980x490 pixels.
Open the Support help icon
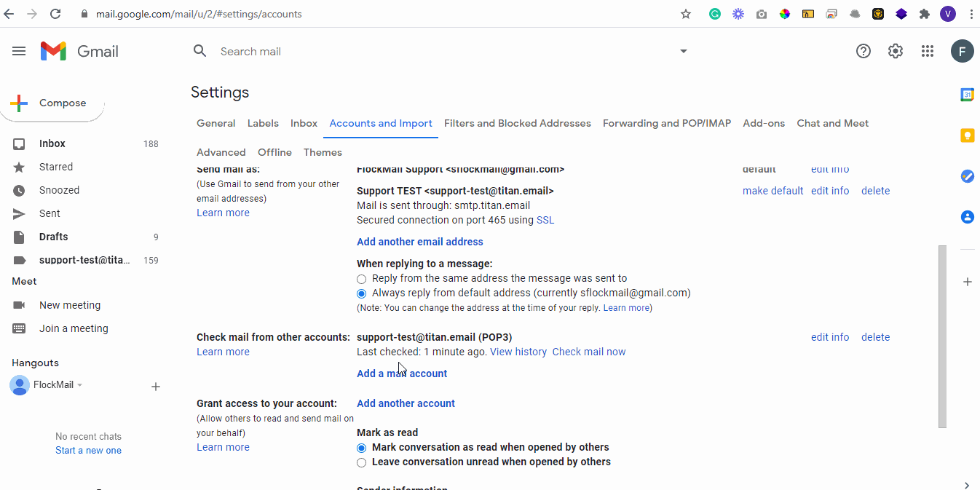[x=864, y=51]
